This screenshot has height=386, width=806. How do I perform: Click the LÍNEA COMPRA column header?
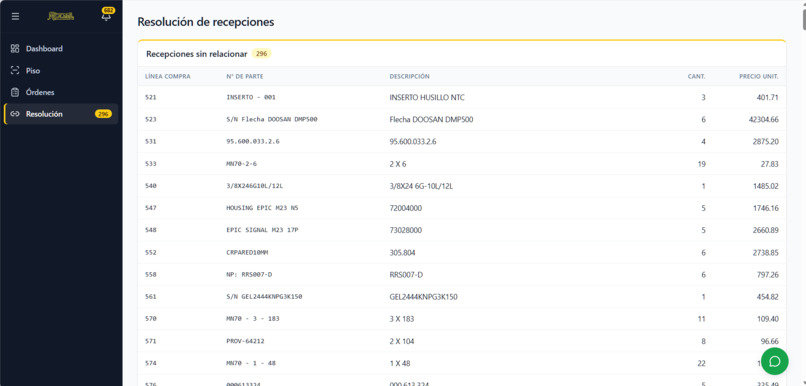pos(168,77)
